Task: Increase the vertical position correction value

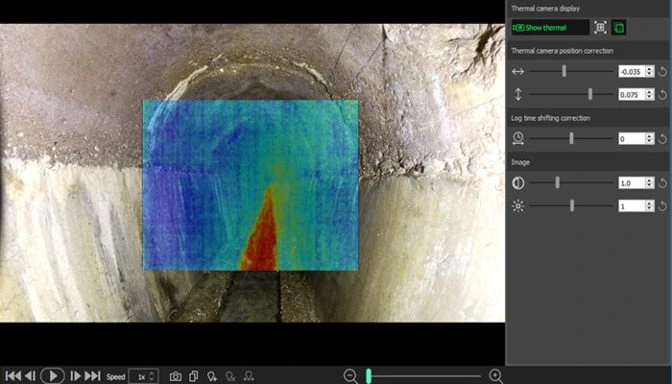Action: [650, 91]
